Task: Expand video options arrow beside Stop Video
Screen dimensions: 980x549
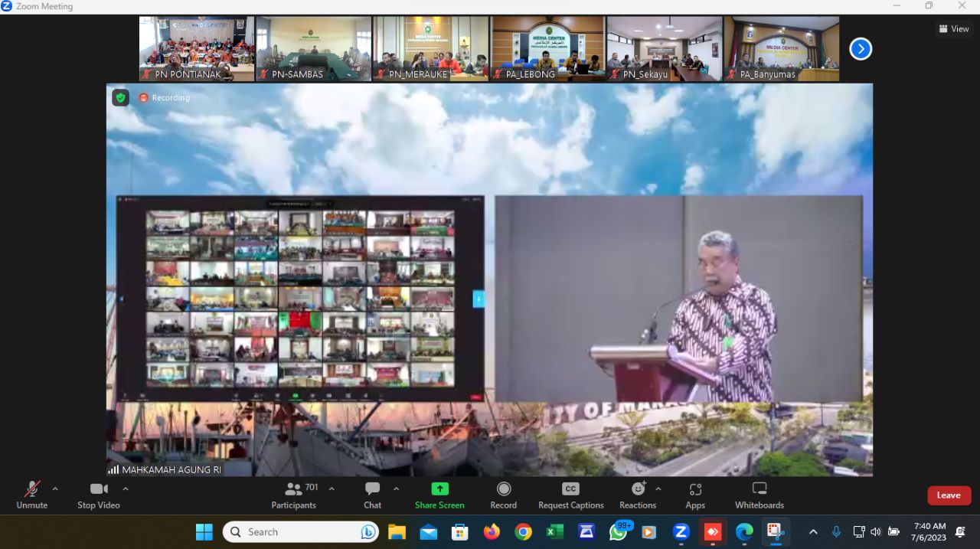Action: pos(126,489)
